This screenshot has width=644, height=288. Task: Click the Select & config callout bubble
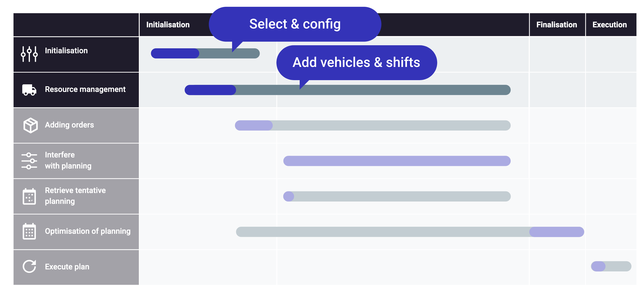(295, 24)
